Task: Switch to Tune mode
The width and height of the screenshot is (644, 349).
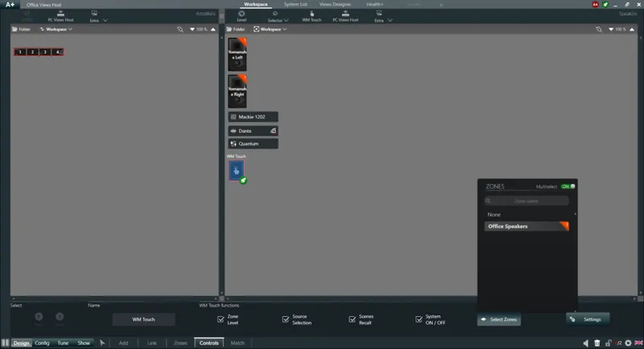Action: [63, 343]
